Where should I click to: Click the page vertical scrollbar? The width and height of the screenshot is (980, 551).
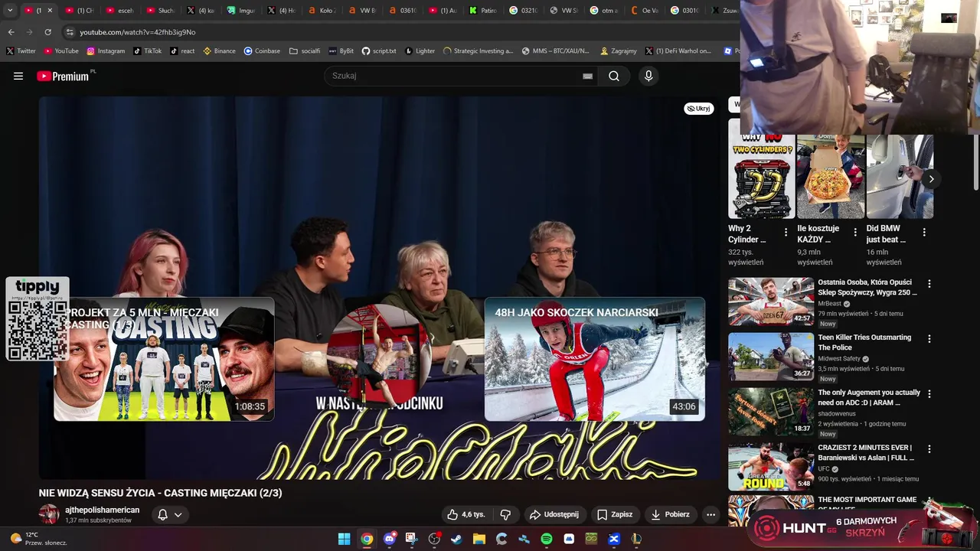975,165
